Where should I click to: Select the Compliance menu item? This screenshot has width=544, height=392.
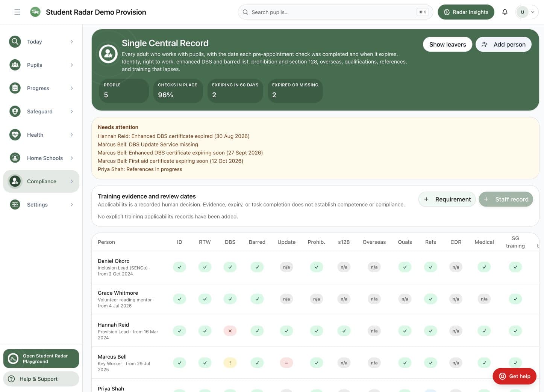pyautogui.click(x=41, y=181)
